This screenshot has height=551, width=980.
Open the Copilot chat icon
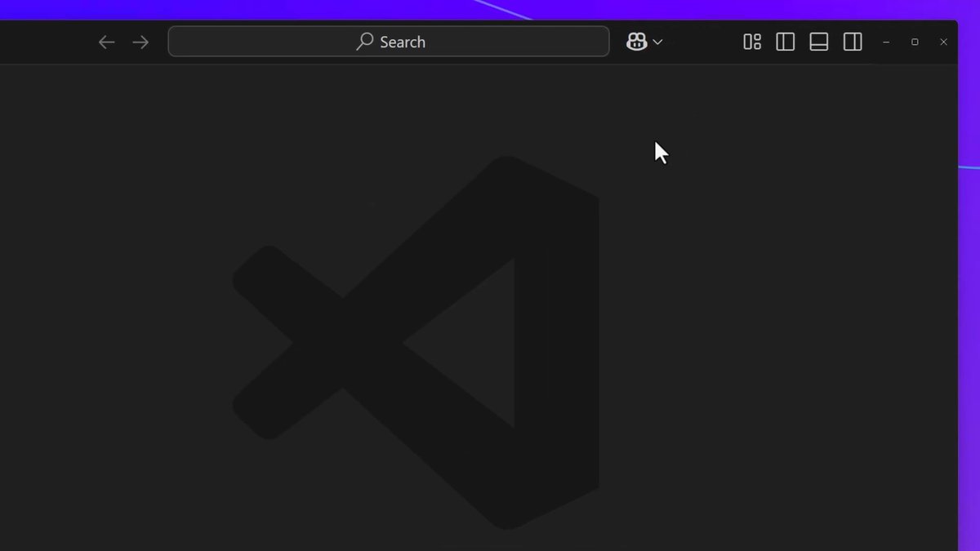pos(636,42)
